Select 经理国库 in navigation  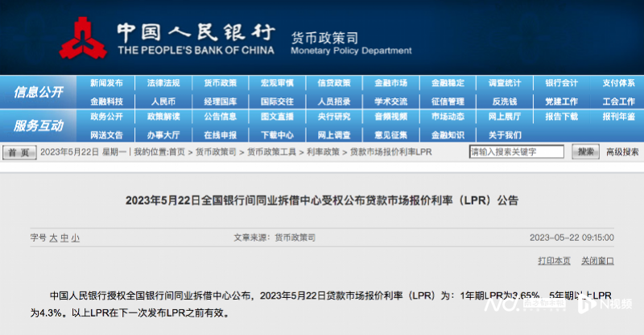pyautogui.click(x=220, y=101)
